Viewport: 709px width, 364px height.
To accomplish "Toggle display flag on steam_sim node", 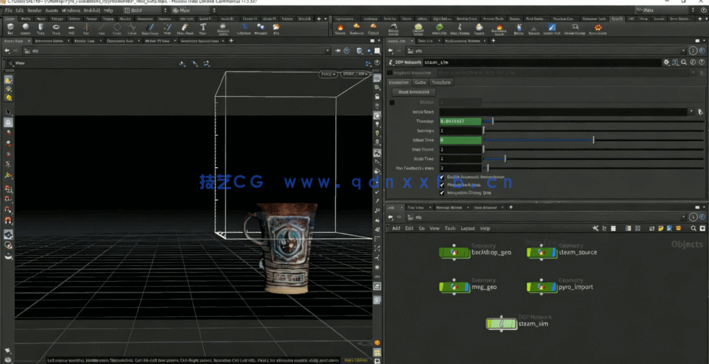I will (x=513, y=324).
